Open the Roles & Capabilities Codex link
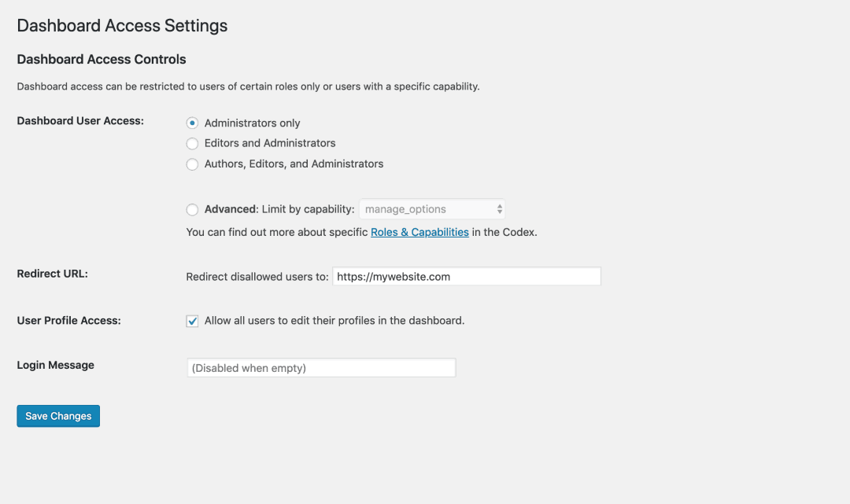 point(419,233)
